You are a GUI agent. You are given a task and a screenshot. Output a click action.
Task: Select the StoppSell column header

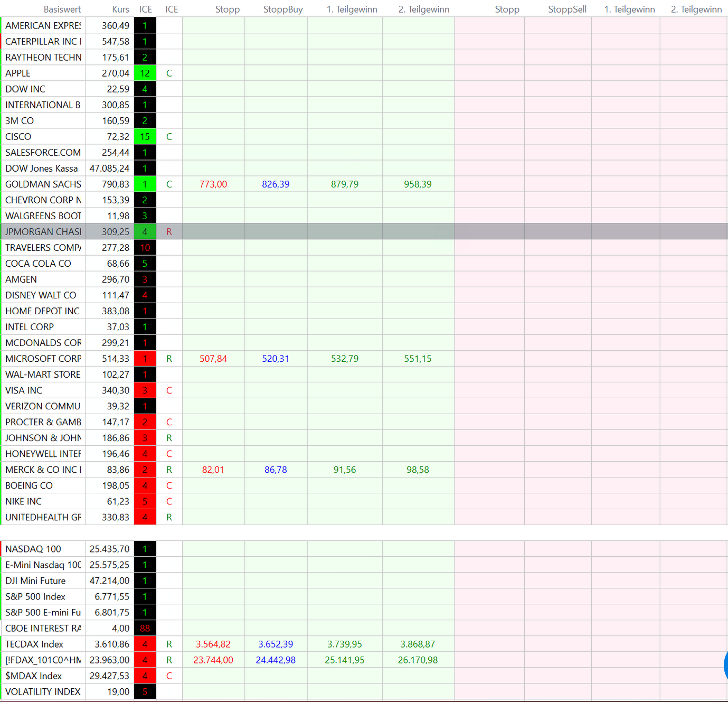tap(567, 10)
